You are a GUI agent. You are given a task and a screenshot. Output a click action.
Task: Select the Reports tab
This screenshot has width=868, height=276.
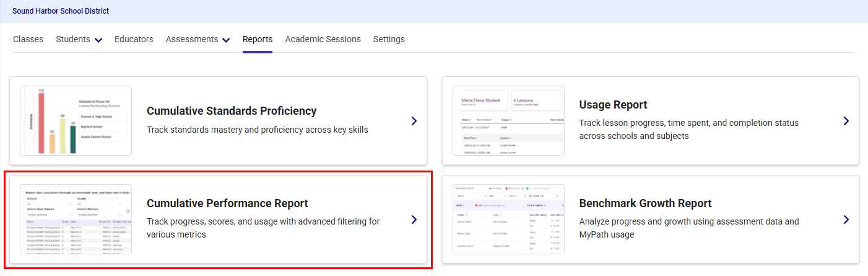point(258,39)
